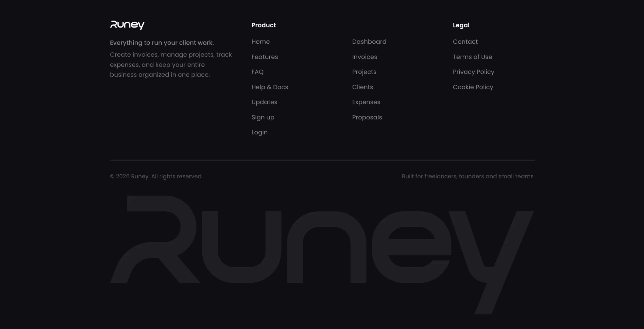This screenshot has width=644, height=329.
Task: Open the Home footer link
Action: [x=260, y=42]
